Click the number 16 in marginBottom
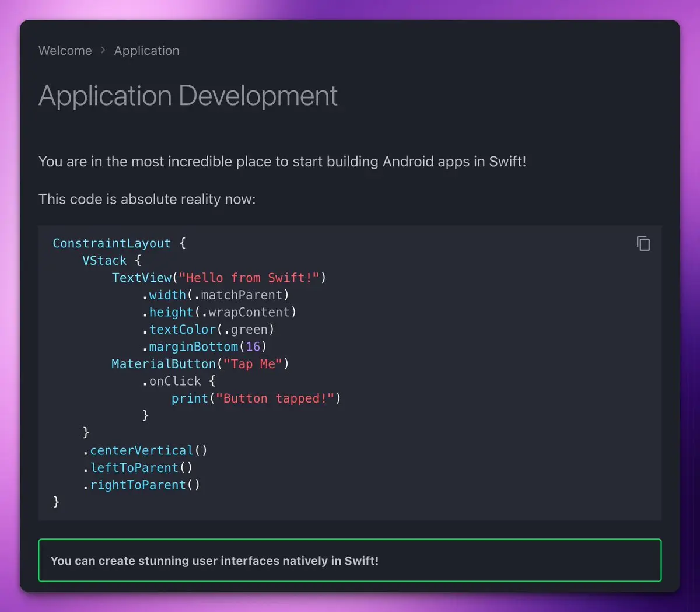Image resolution: width=700 pixels, height=612 pixels. point(253,347)
